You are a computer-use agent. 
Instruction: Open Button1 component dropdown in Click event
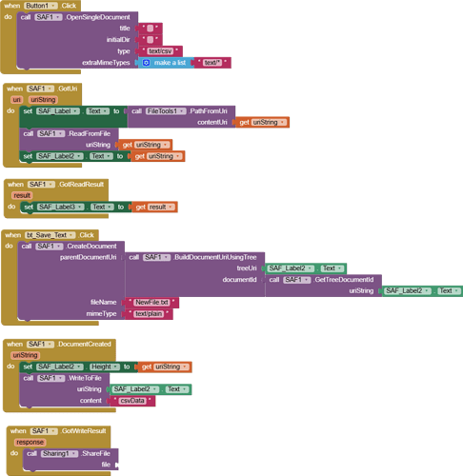[x=41, y=6]
